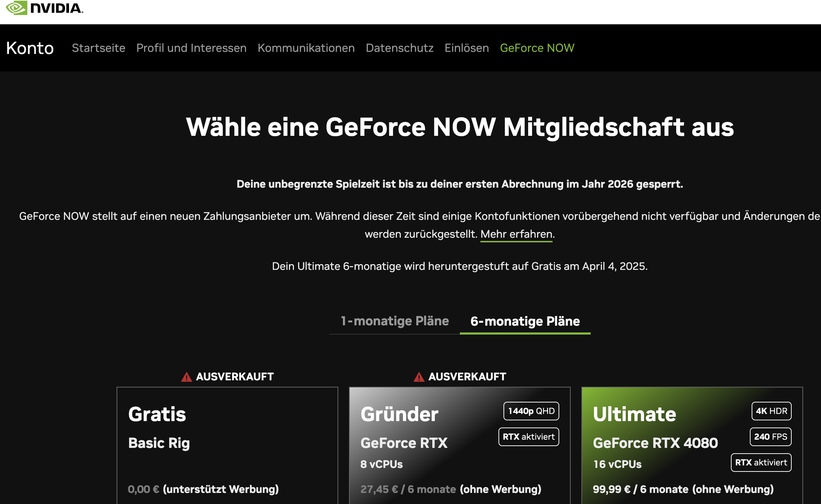Click the 240 FPS badge
821x504 pixels.
[771, 437]
